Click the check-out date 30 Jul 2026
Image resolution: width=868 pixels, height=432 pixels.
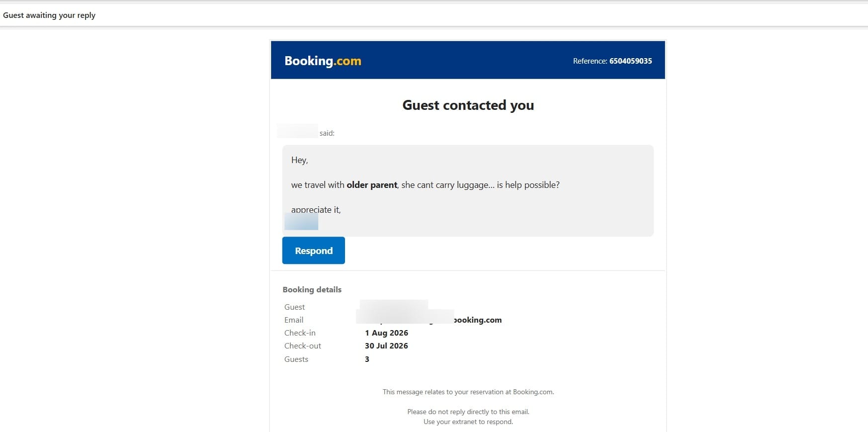tap(386, 346)
